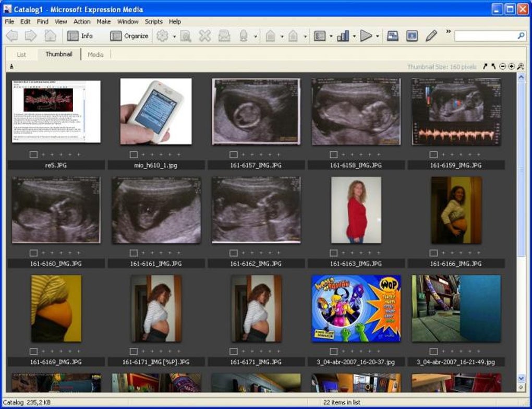Open the Scripts menu
Viewport: 532px width, 409px height.
click(x=153, y=21)
